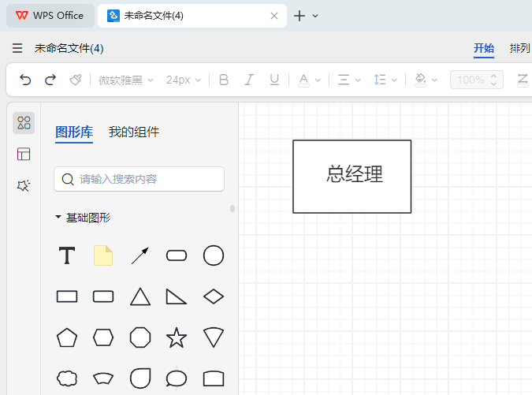The height and width of the screenshot is (395, 532).
Task: Open the AI sparkle sidebar icon
Action: 24,185
